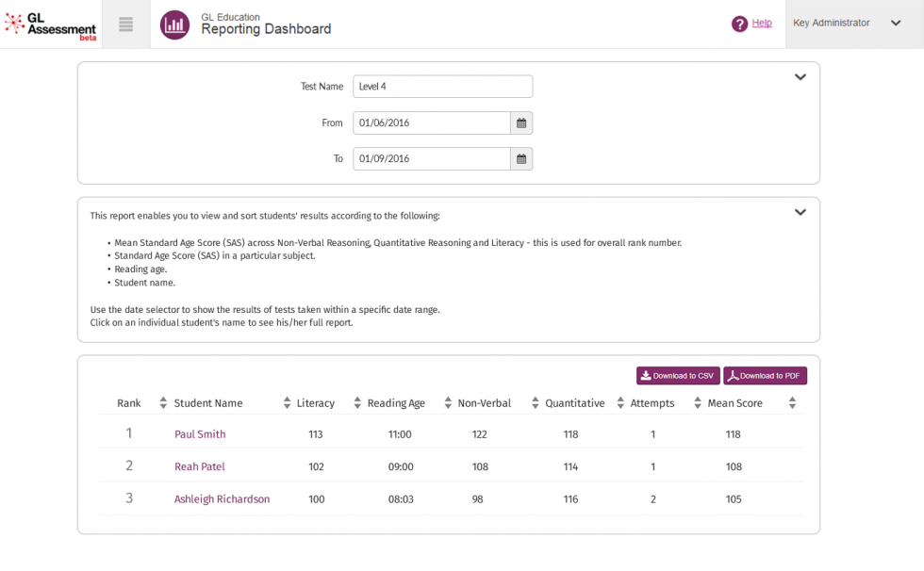Sort table by Non-Verbal score
924x571 pixels.
tap(536, 403)
